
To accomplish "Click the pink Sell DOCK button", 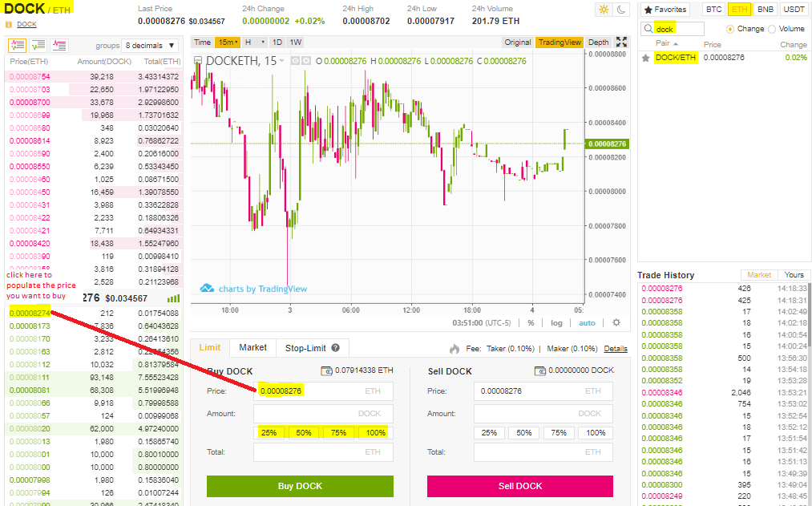I will pos(520,486).
